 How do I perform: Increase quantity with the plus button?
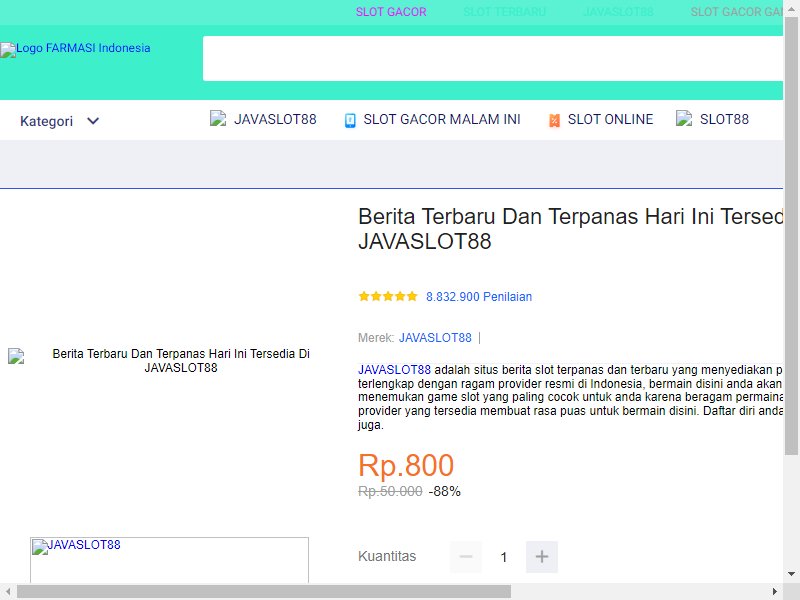tap(542, 557)
